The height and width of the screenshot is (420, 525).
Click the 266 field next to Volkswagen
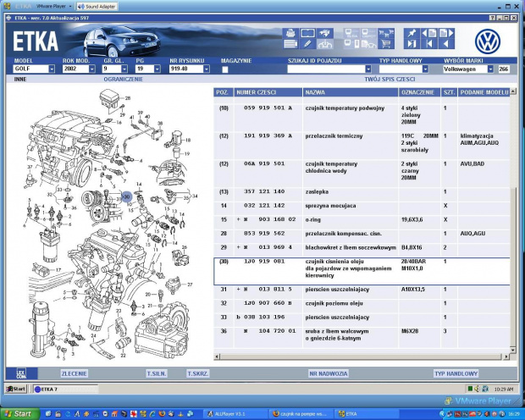tap(504, 69)
